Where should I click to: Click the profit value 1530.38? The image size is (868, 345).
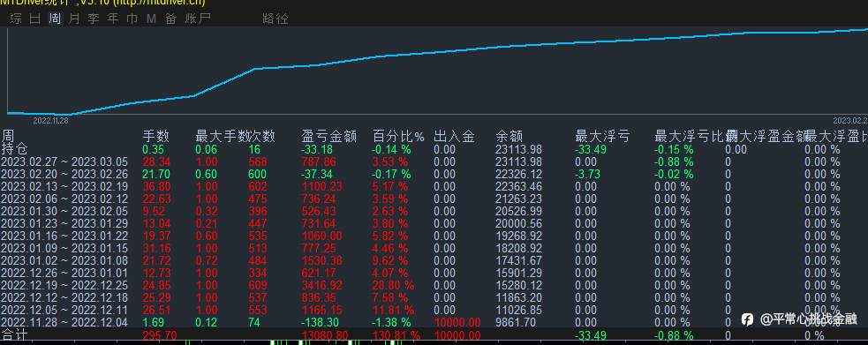tap(322, 260)
